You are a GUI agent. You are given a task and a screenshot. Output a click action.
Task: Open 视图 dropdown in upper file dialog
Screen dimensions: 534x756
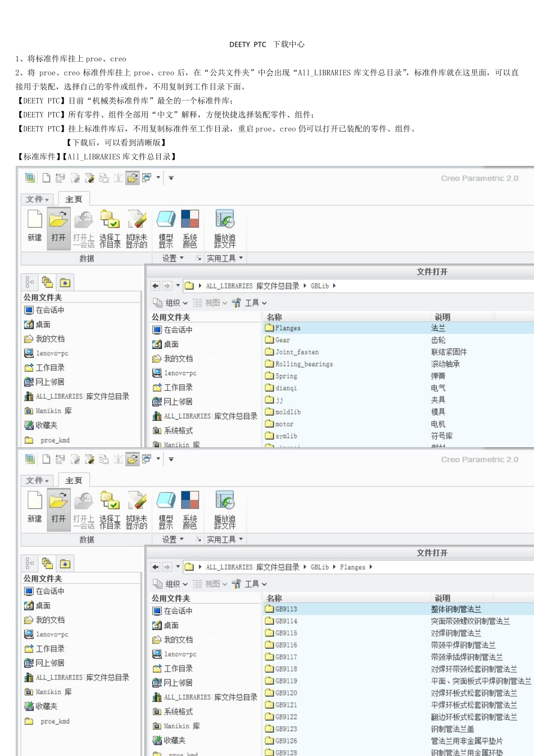coord(210,303)
